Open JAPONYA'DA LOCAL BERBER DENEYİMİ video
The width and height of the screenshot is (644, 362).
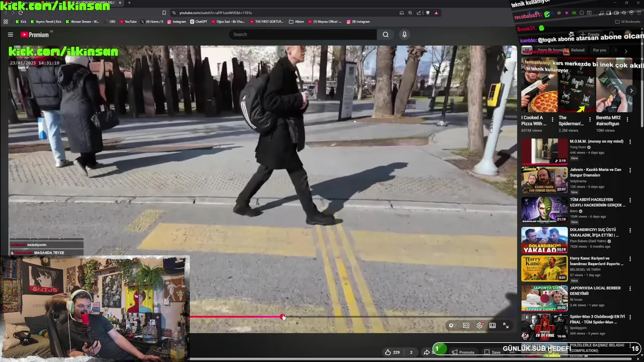coord(595,291)
